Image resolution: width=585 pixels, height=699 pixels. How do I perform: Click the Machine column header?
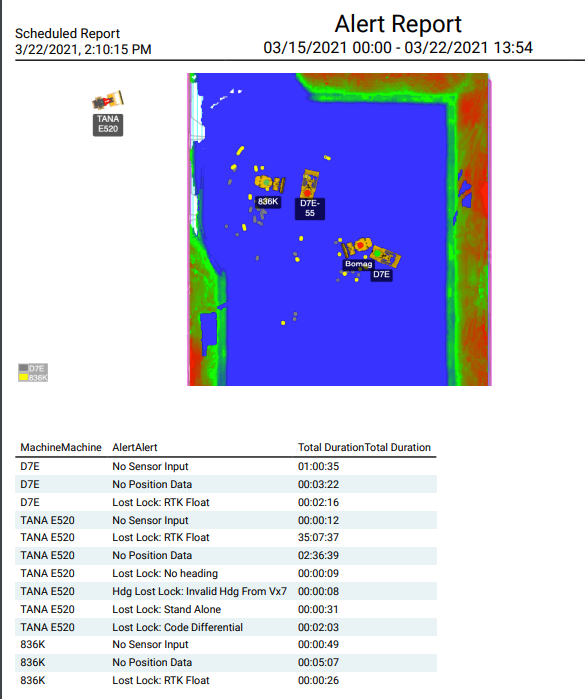point(61,447)
